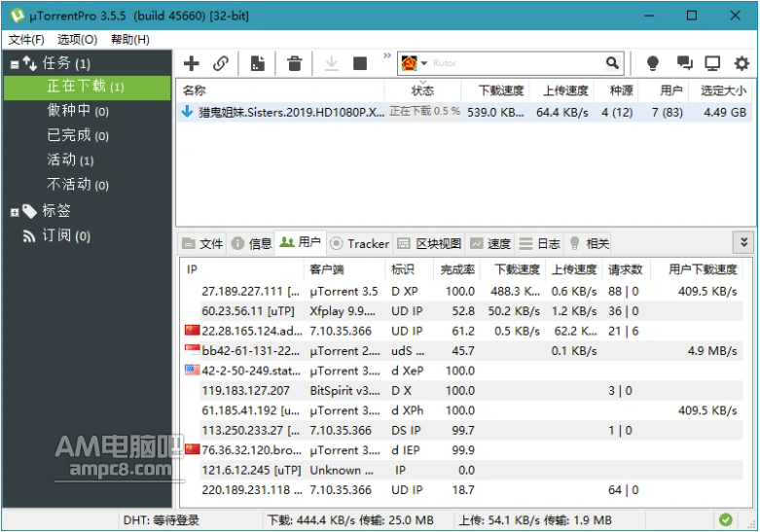Stop the torrent with the square icon
760x532 pixels.
[360, 63]
